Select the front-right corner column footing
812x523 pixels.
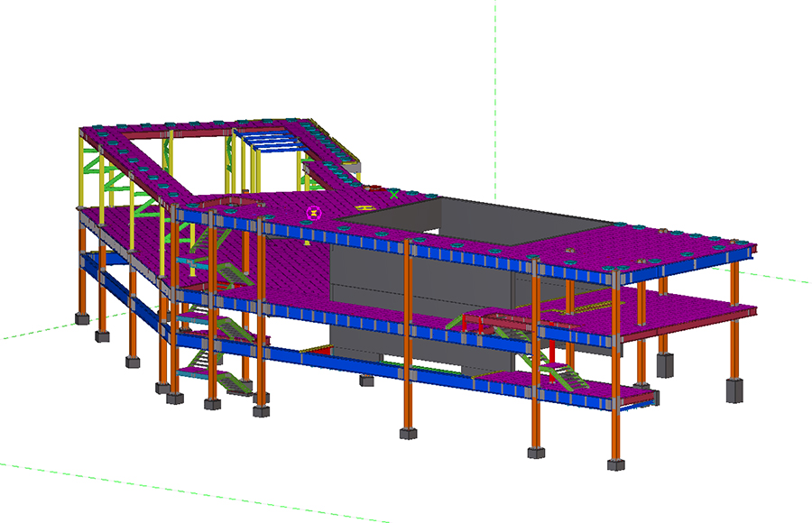[x=617, y=464]
